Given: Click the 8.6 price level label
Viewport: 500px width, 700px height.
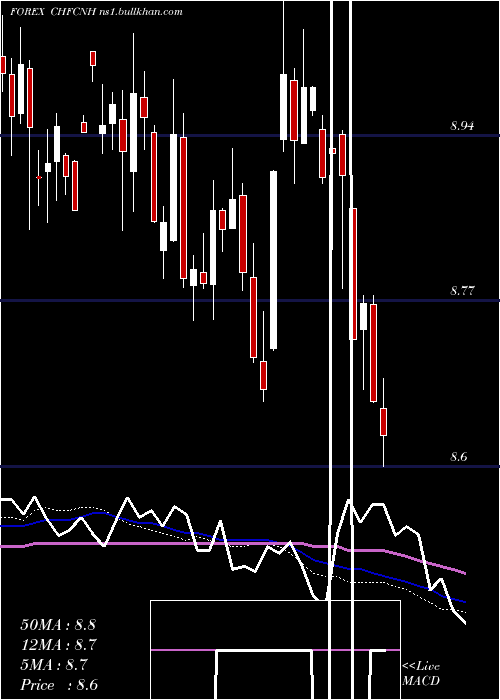Looking at the screenshot, I should click(458, 457).
